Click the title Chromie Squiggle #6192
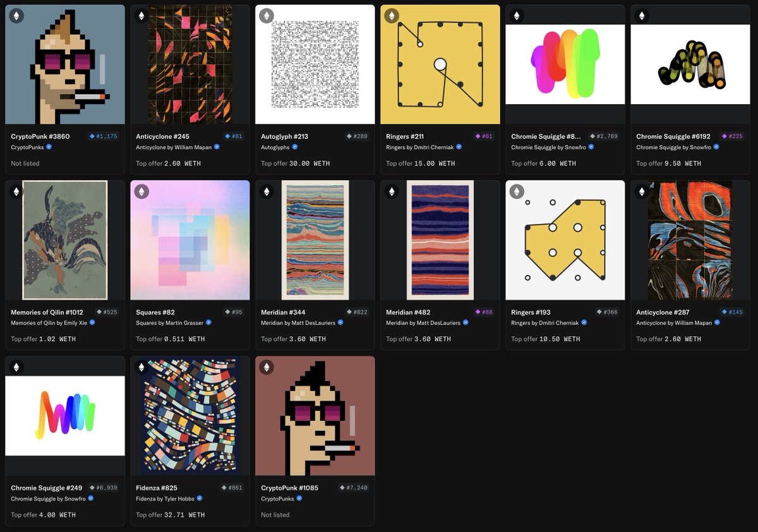The width and height of the screenshot is (758, 532). 673,136
